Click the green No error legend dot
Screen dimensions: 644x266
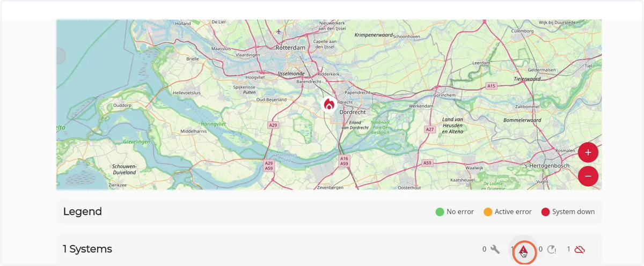pos(440,212)
